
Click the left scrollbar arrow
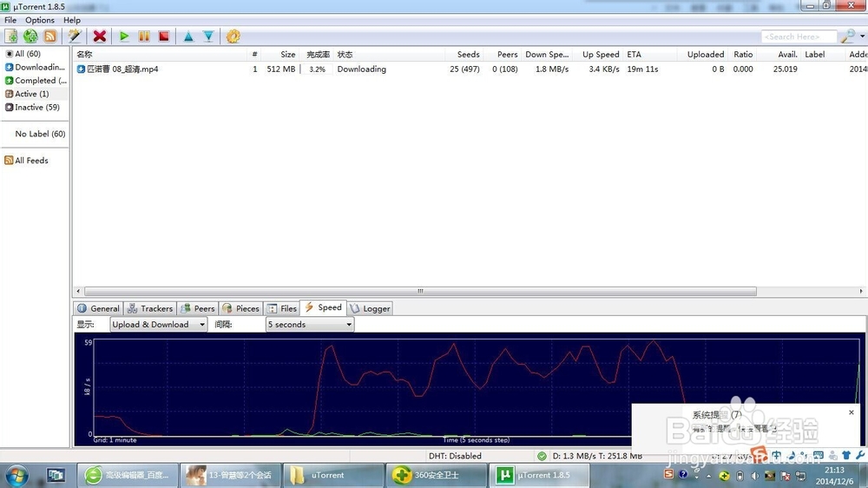(78, 291)
